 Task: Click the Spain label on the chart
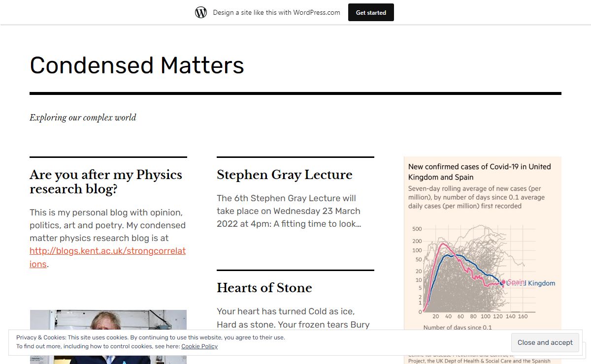point(516,282)
